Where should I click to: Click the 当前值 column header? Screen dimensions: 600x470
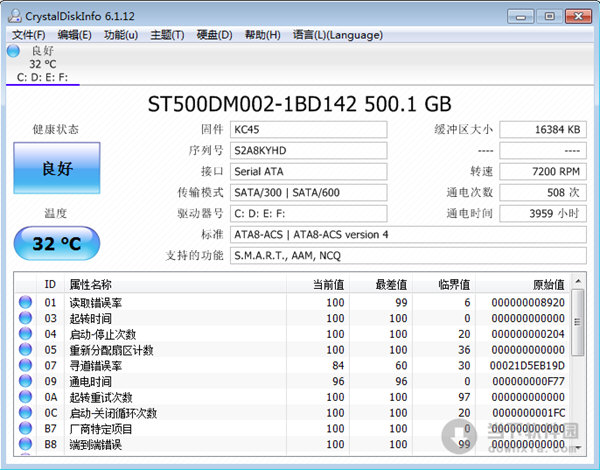[318, 284]
